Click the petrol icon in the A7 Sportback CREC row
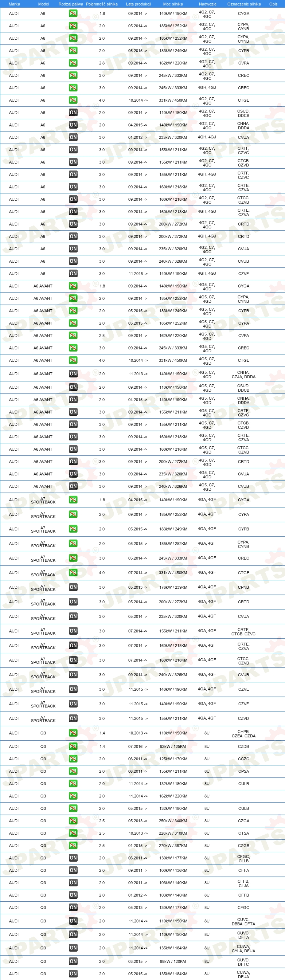The width and height of the screenshot is (285, 980). pyautogui.click(x=73, y=558)
